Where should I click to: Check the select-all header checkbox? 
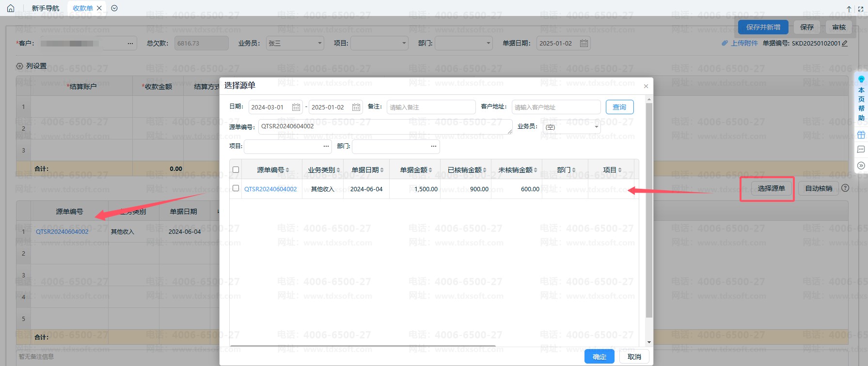(236, 170)
